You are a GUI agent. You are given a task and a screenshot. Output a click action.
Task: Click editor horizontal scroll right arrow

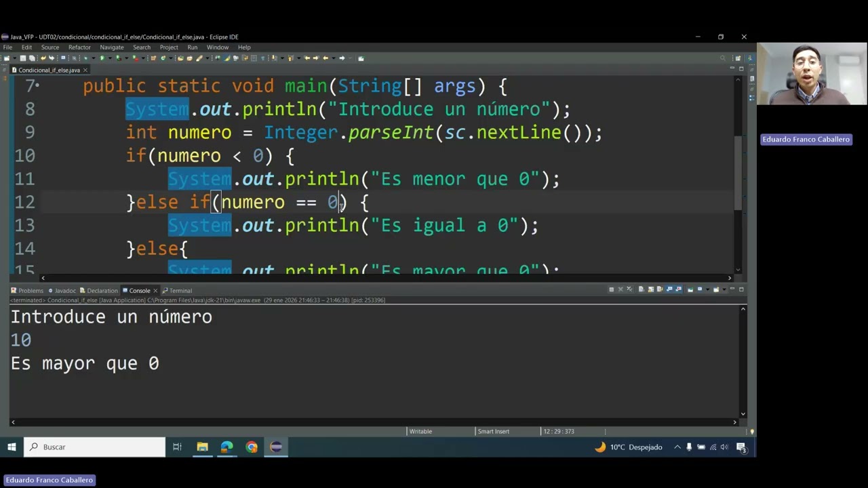[x=730, y=277]
